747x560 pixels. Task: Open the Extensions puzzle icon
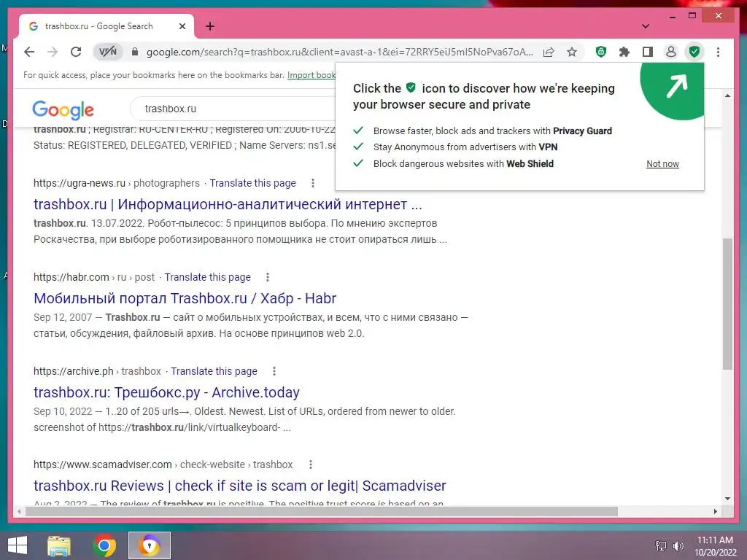tap(624, 52)
